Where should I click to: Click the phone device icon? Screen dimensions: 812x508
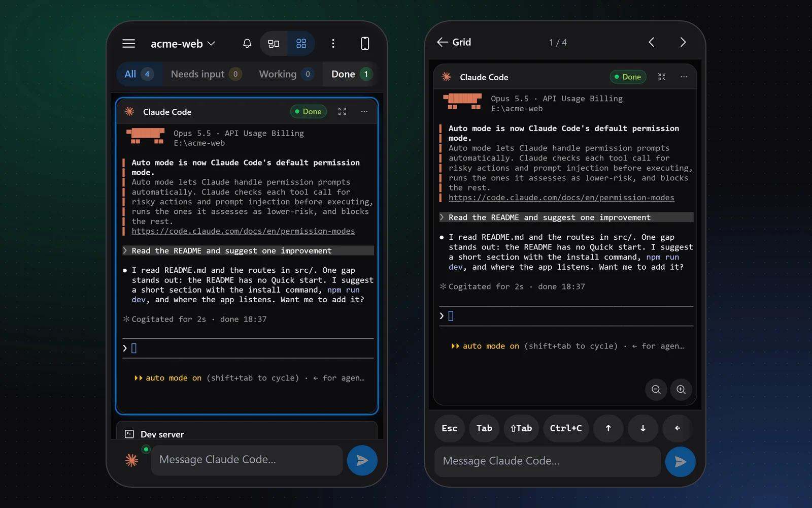click(x=365, y=44)
